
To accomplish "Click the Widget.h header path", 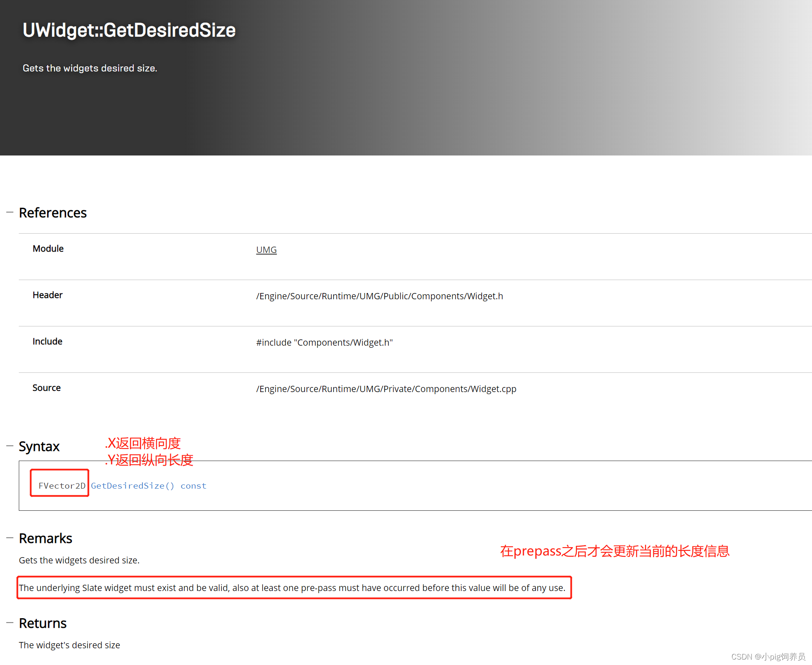I will click(x=380, y=296).
